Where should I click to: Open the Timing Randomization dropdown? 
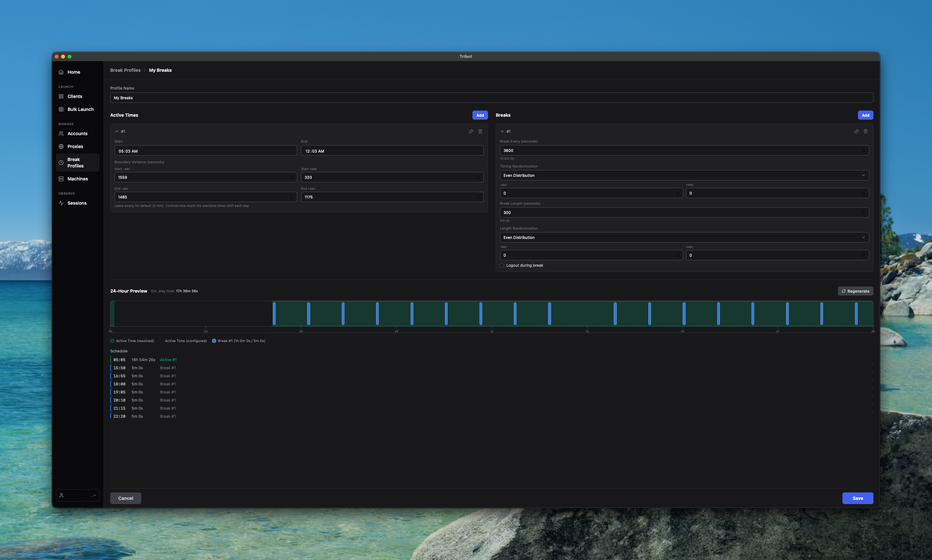click(x=684, y=176)
